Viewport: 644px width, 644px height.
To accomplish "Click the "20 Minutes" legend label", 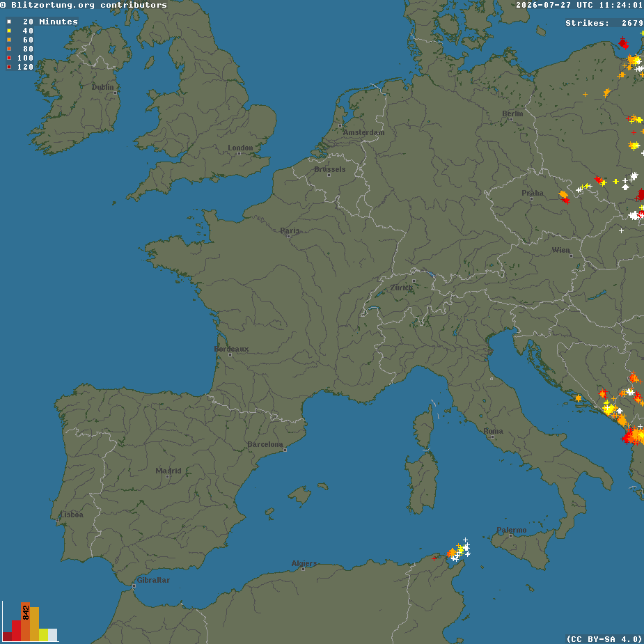I will click(x=50, y=22).
